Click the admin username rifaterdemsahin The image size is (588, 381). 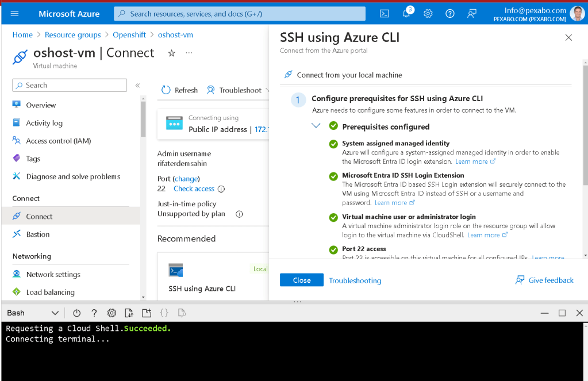point(182,164)
